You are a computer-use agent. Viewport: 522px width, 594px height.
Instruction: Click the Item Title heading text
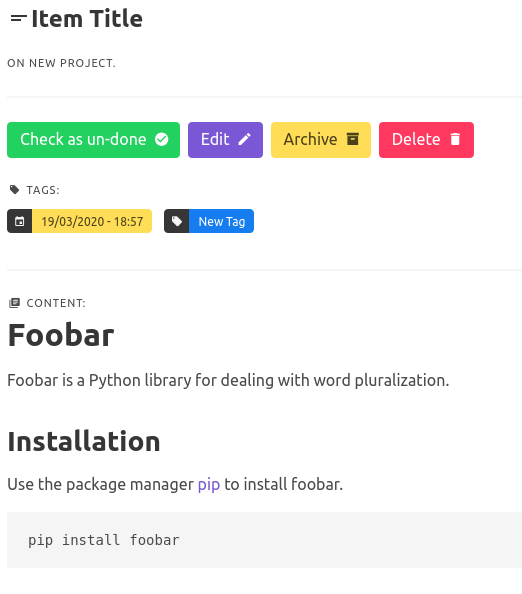tap(87, 19)
